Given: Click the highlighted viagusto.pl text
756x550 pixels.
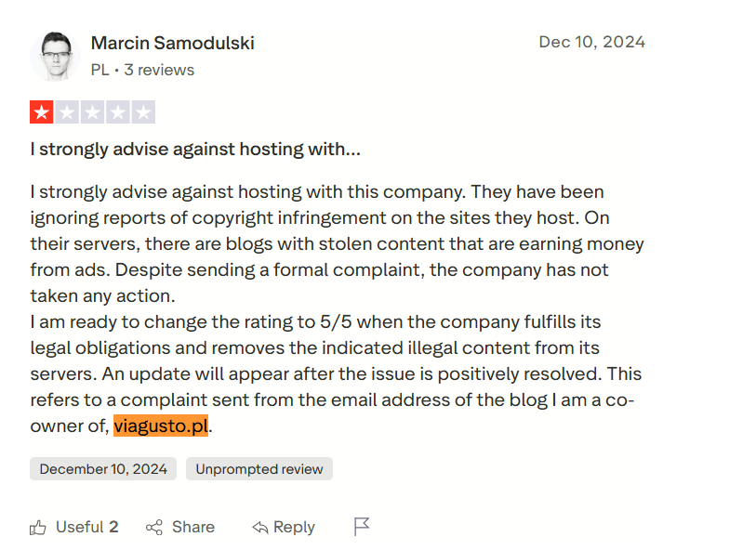Looking at the screenshot, I should pyautogui.click(x=161, y=426).
